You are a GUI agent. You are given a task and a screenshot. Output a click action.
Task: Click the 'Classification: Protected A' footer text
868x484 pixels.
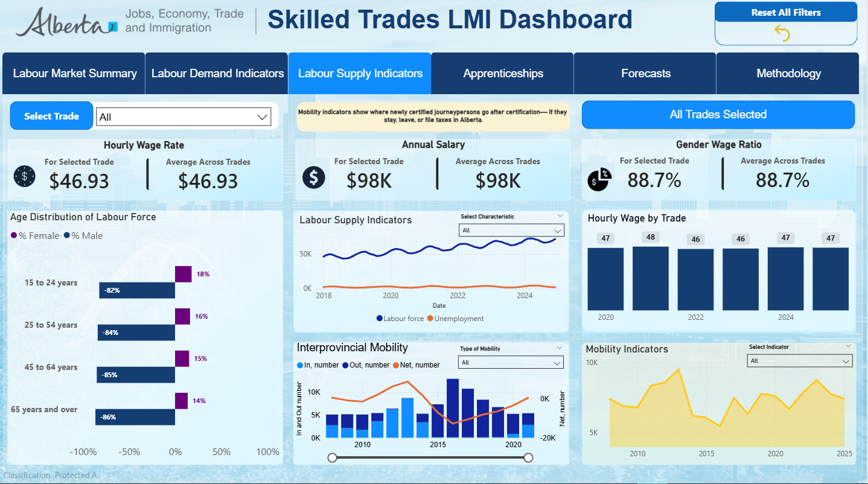[x=50, y=476]
